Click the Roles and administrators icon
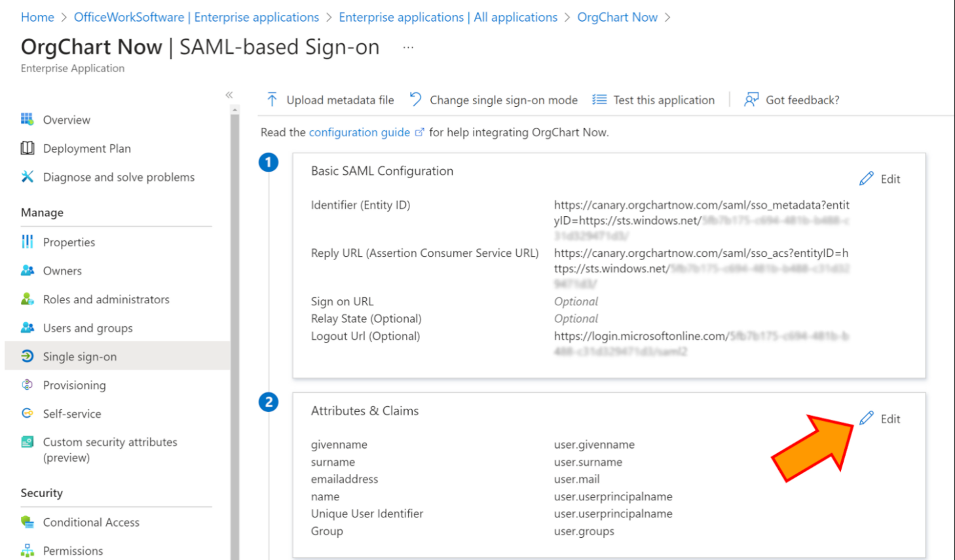This screenshot has height=560, width=955. (x=27, y=299)
